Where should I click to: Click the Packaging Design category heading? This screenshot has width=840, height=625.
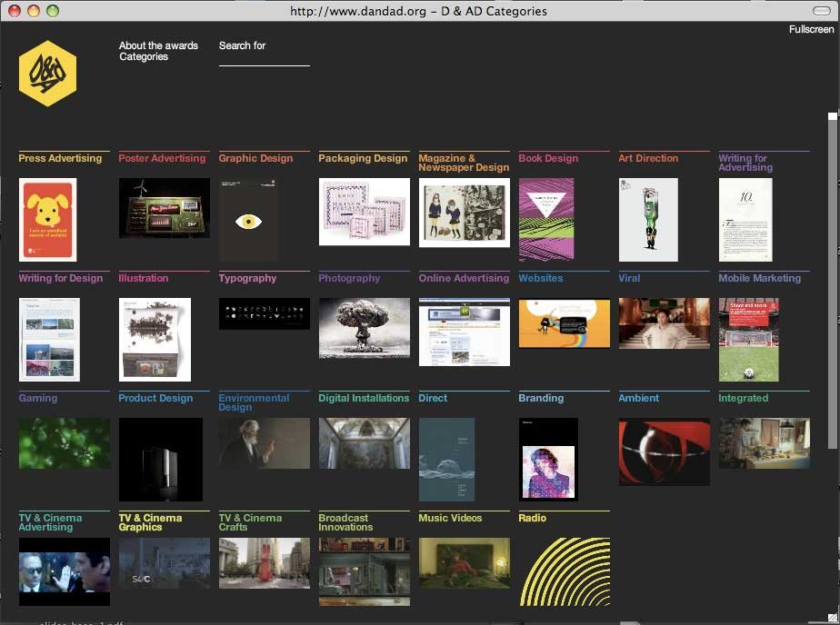tap(363, 158)
